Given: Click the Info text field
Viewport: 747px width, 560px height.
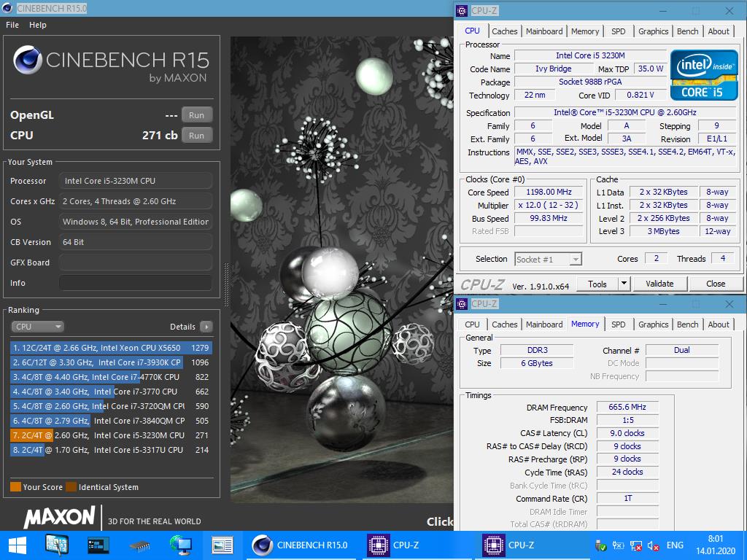Looking at the screenshot, I should tap(135, 283).
